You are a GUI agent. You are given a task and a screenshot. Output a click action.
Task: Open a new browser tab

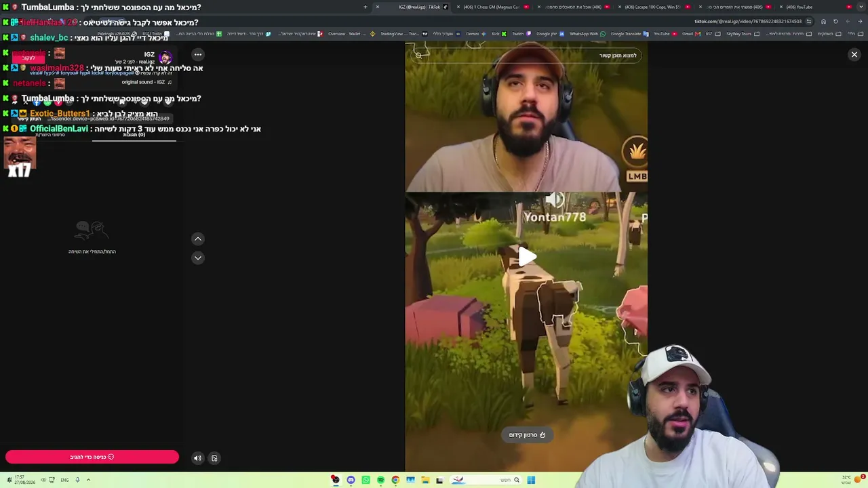point(366,7)
